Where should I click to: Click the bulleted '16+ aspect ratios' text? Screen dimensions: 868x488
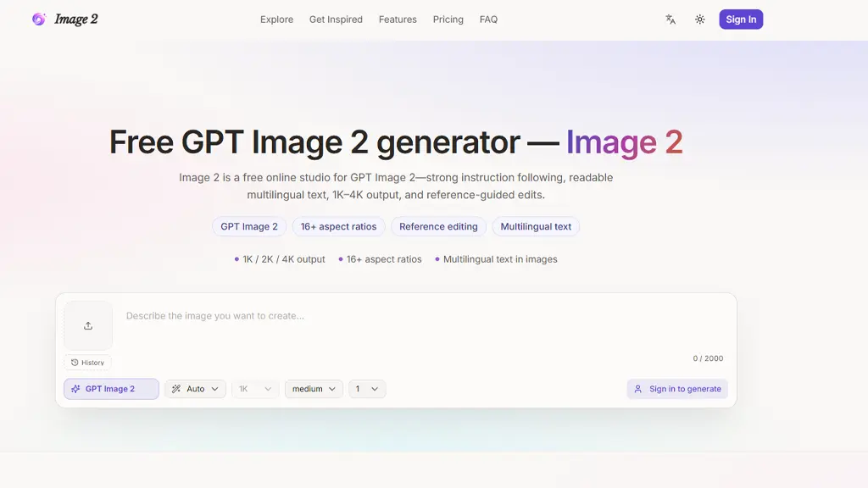(x=384, y=259)
